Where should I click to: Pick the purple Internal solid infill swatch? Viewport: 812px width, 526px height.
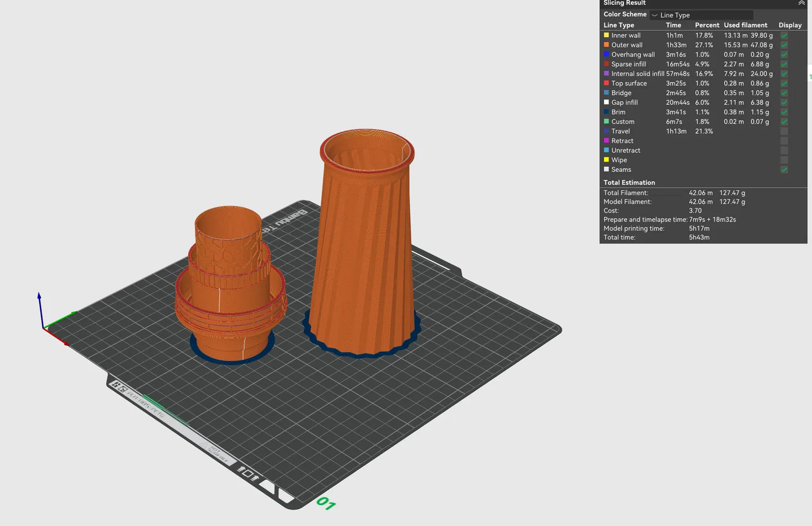(x=606, y=74)
